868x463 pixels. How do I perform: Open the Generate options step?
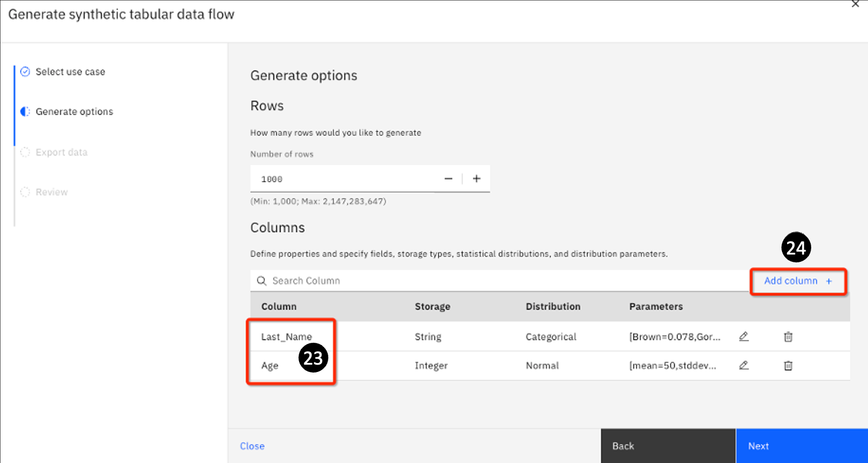click(x=74, y=112)
